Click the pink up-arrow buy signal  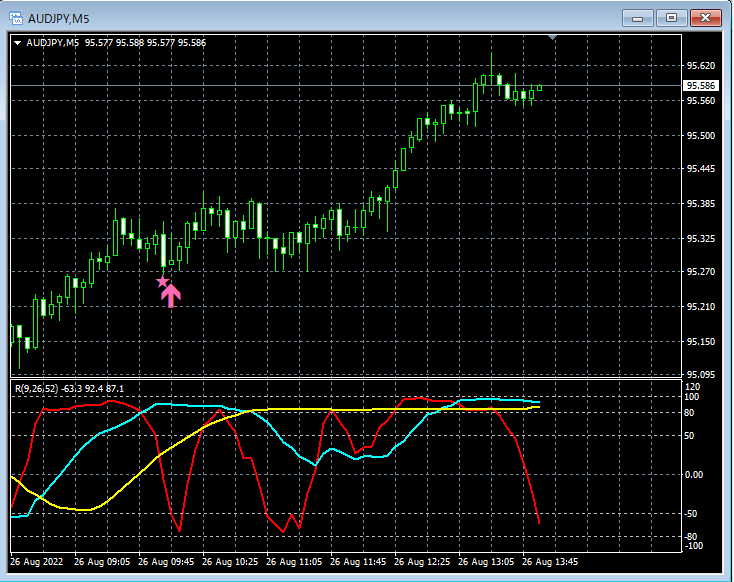pos(171,295)
